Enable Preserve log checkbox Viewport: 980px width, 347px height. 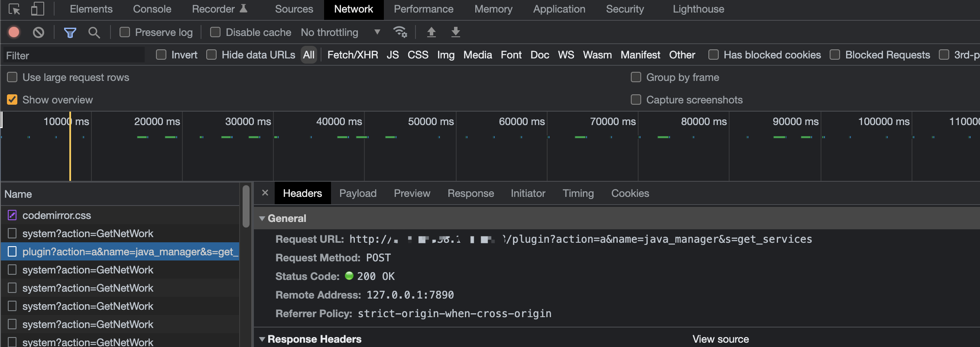pyautogui.click(x=125, y=32)
